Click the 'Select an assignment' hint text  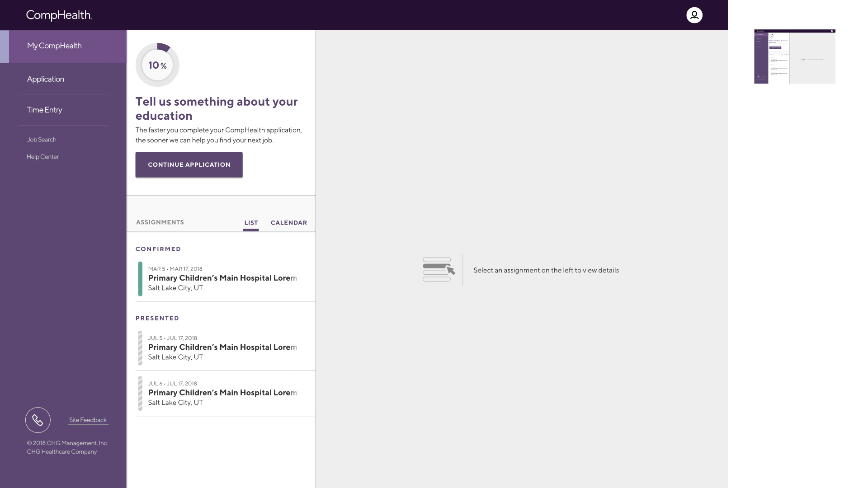[546, 270]
